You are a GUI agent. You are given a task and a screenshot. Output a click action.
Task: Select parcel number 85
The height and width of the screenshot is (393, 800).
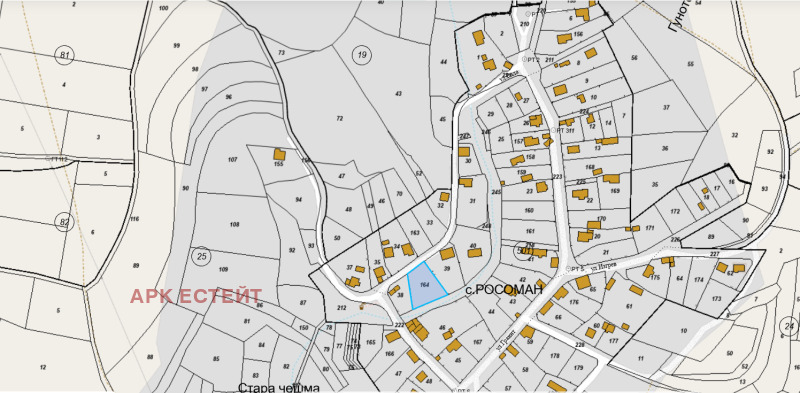[x=216, y=358]
